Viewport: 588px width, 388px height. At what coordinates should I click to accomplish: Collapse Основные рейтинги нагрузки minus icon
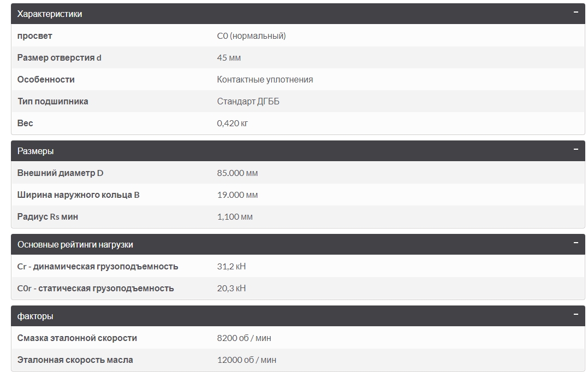click(x=575, y=243)
